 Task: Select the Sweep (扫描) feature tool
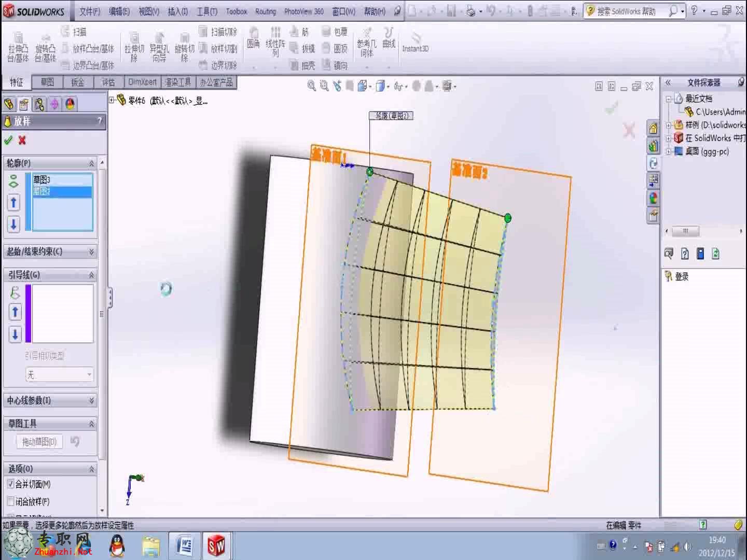pos(73,32)
